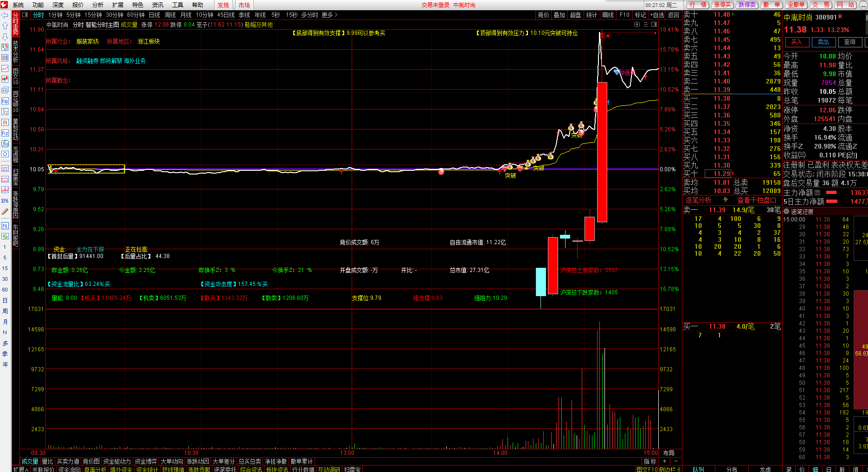This screenshot has height=472, width=868.
Task: Click the f(x) formula icon in sidebar
Action: [5, 144]
